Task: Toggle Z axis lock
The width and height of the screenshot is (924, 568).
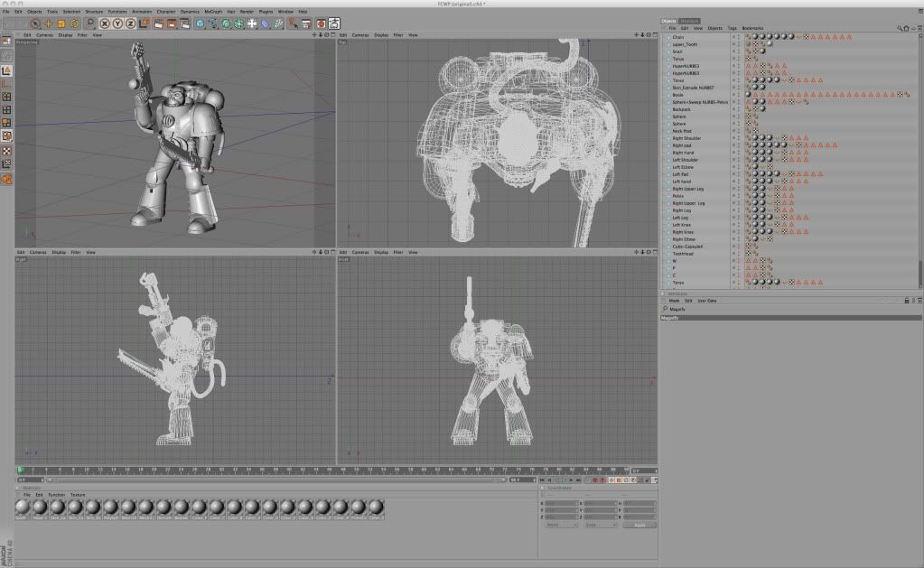Action: tap(130, 23)
